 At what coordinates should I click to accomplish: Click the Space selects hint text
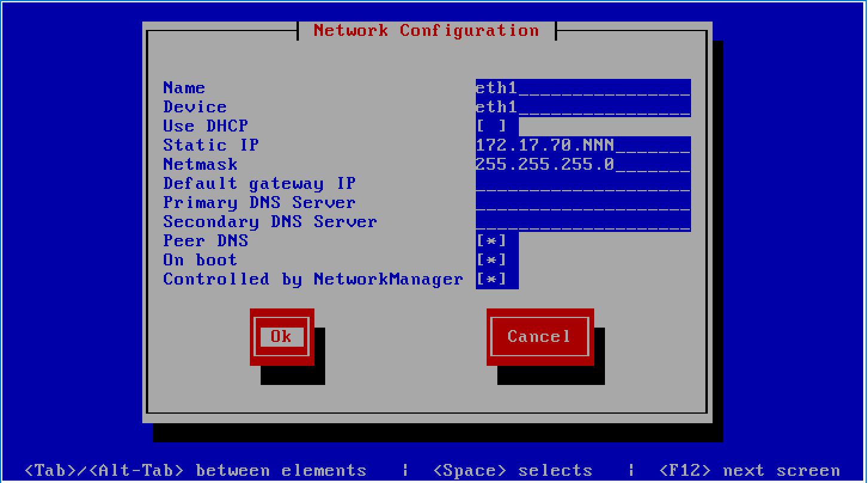pyautogui.click(x=513, y=470)
